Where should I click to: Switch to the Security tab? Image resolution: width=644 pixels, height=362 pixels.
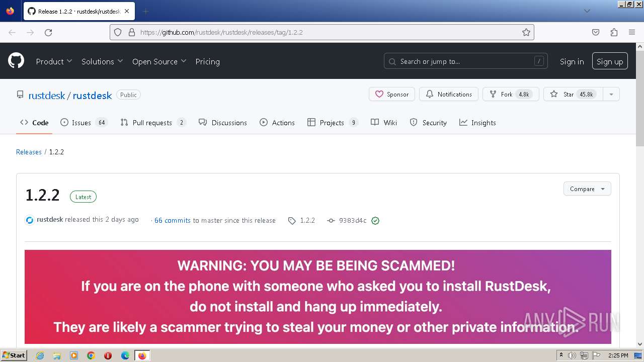(428, 123)
